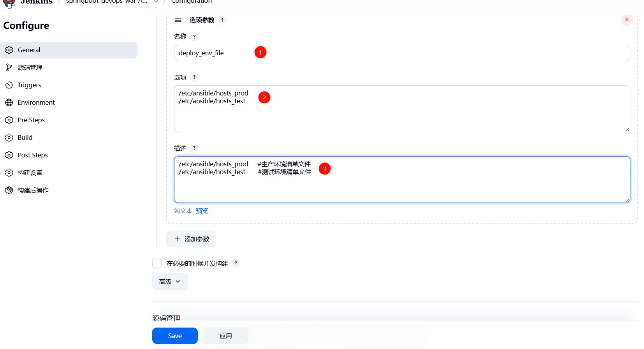The height and width of the screenshot is (349, 644).
Task: Grab resize handle of 选项 textarea
Action: tap(627, 129)
